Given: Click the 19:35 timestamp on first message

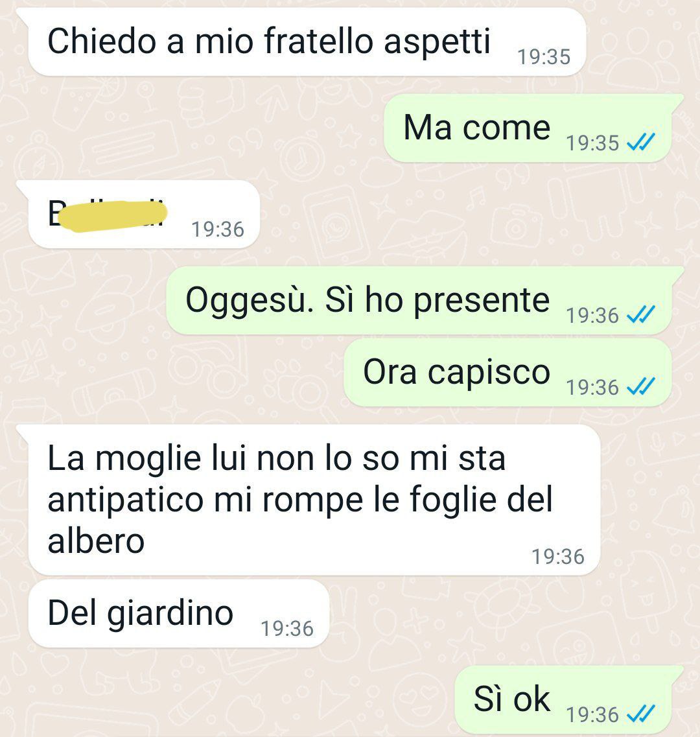Looking at the screenshot, I should click(544, 57).
